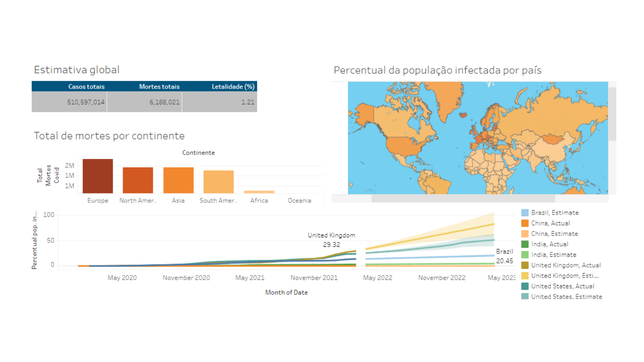Viewport: 644px width, 362px height.
Task: Click the South America deaths bar
Action: click(218, 182)
